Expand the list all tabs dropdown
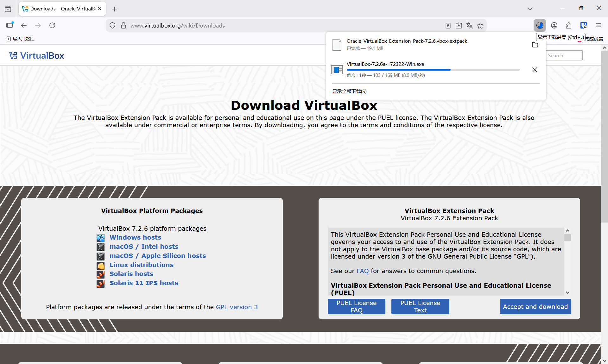 (x=530, y=9)
